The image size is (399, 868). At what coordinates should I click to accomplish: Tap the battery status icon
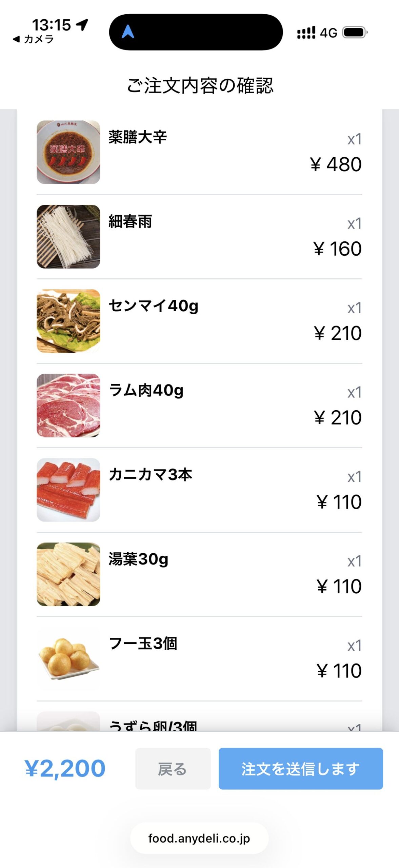coord(355,33)
